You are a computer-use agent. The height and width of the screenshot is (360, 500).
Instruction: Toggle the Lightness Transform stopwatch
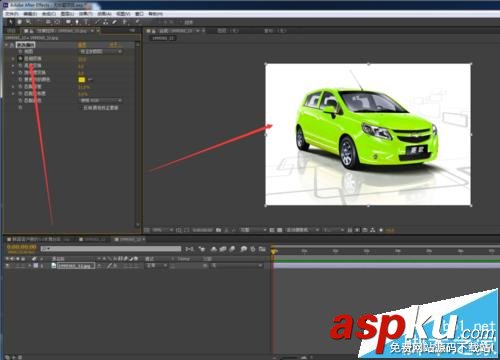(x=20, y=66)
